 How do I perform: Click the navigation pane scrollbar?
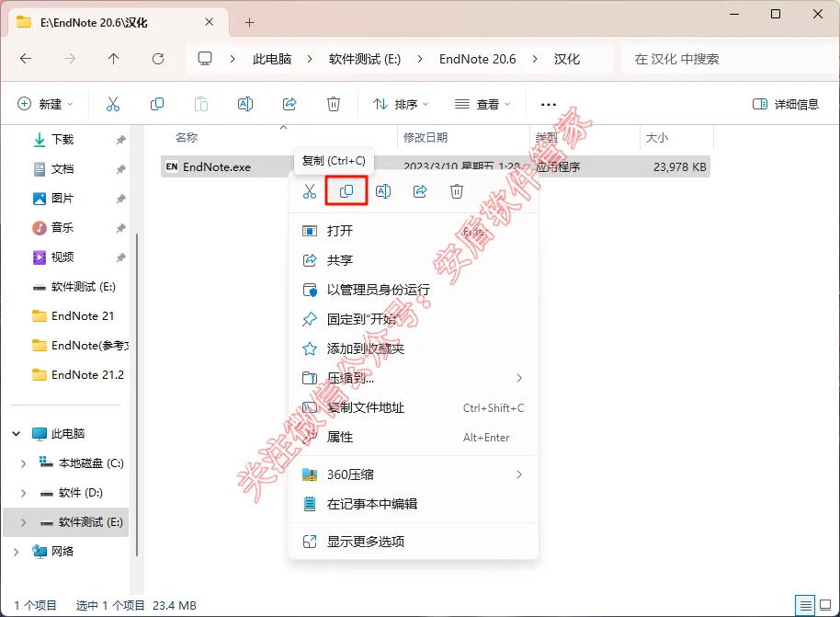[137, 394]
